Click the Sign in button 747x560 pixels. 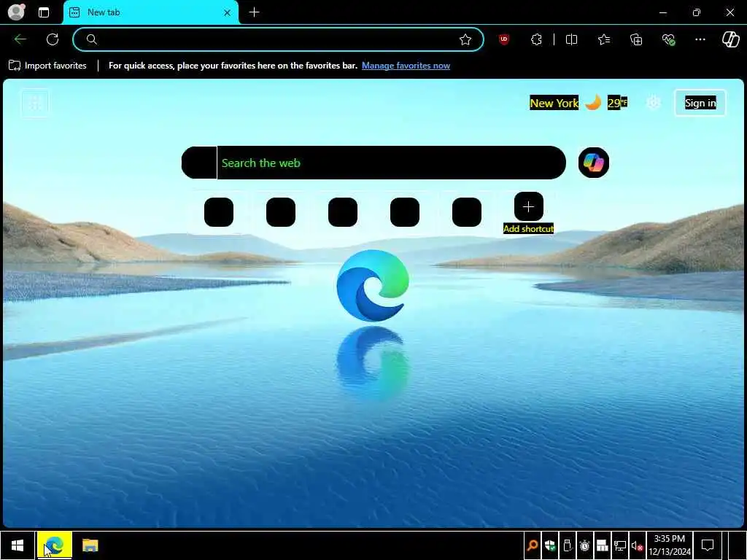coord(700,103)
